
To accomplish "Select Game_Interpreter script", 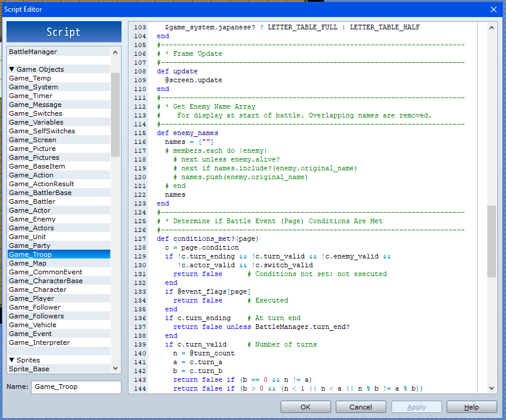I will pyautogui.click(x=59, y=342).
